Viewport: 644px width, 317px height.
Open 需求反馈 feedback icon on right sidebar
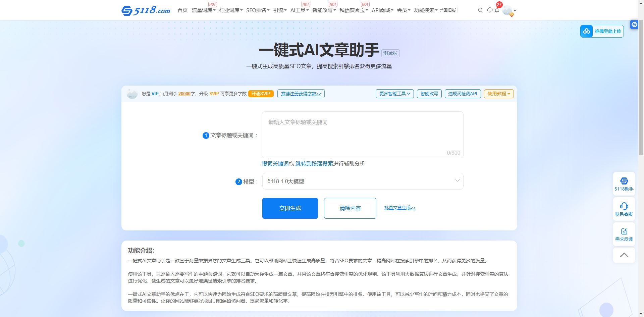pyautogui.click(x=624, y=234)
